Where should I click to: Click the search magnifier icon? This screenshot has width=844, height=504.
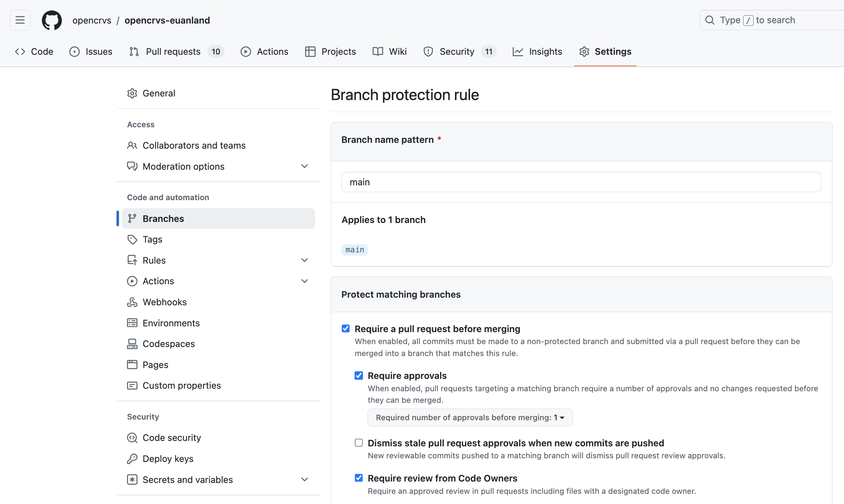[710, 20]
